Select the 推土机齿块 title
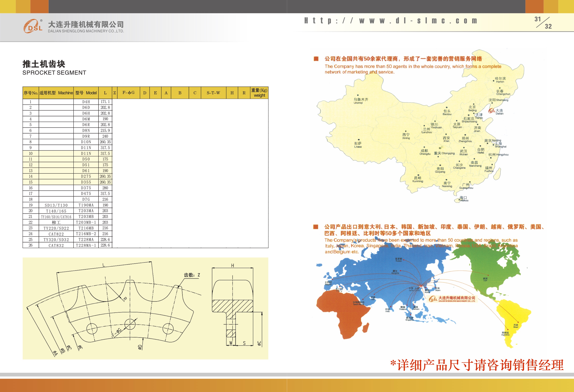Image resolution: width=574 pixels, height=392 pixels. [44, 64]
